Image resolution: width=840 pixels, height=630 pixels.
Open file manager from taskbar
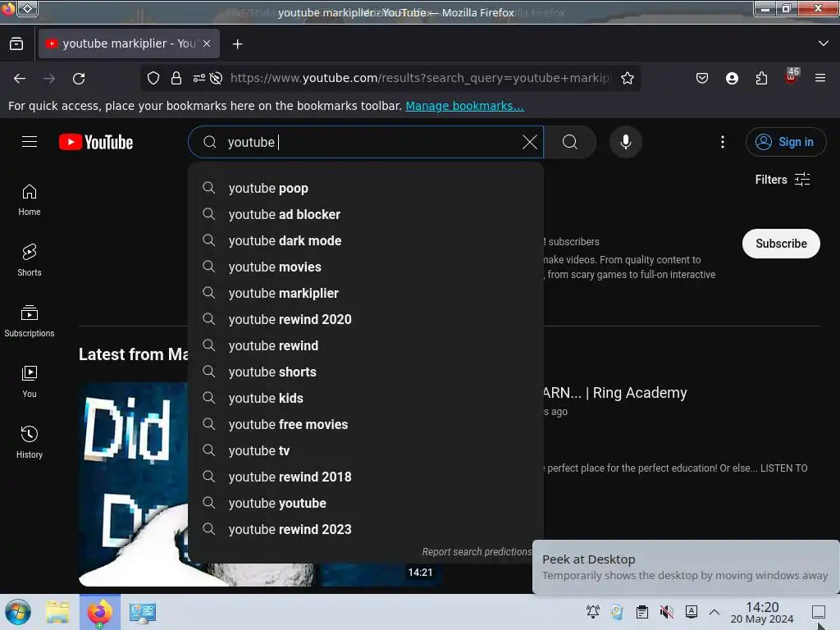(57, 612)
